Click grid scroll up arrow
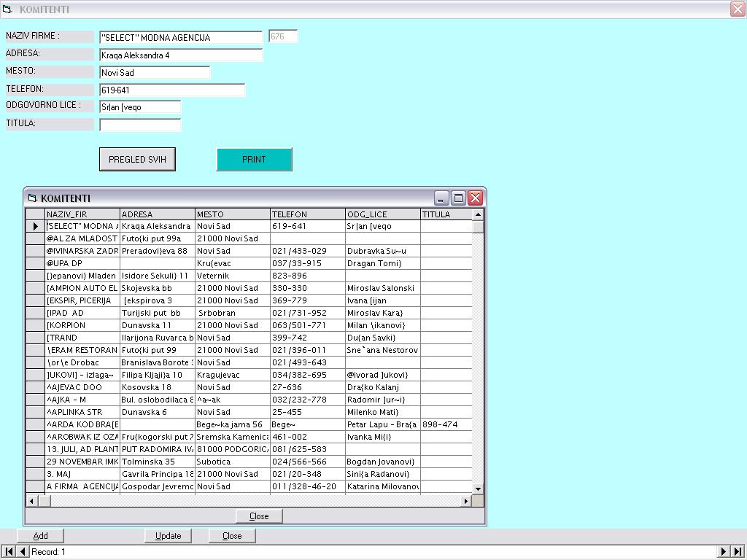747x560 pixels. 478,215
